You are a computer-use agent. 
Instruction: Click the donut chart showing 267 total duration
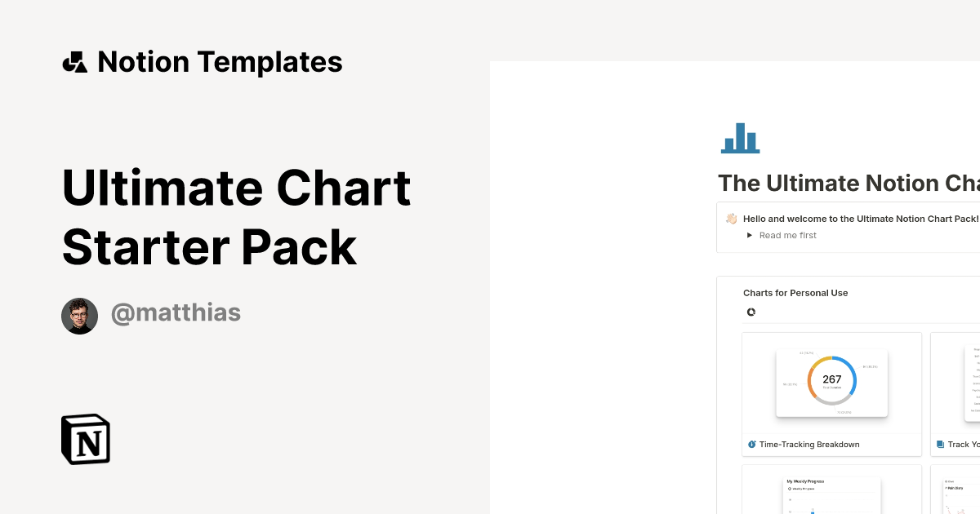[x=832, y=379]
